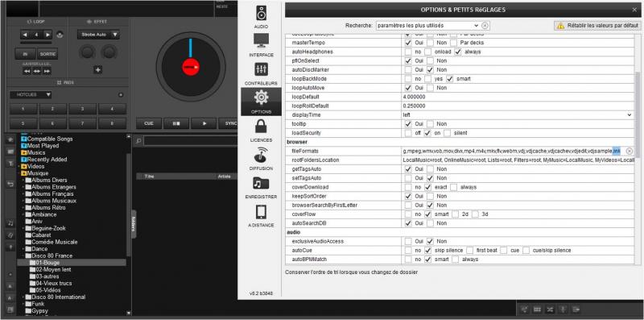
Task: Click the first effect parameter knob
Action: tap(87, 52)
